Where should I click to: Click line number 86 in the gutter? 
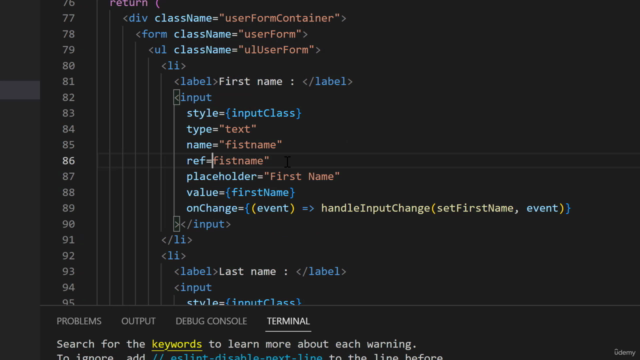coord(69,161)
